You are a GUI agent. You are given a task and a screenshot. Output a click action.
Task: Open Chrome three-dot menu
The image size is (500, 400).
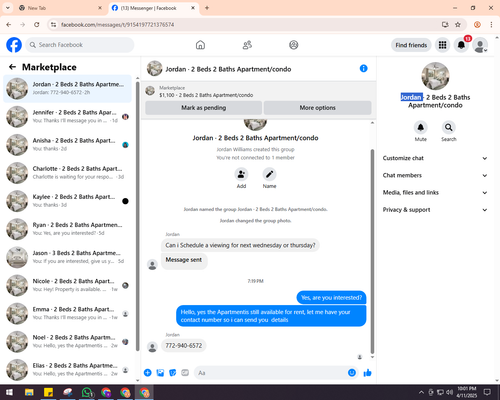coord(491,25)
